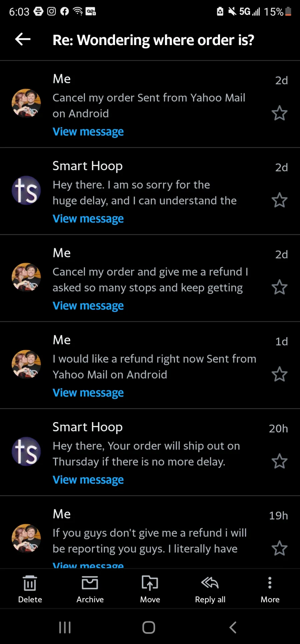Viewport: 300px width, 644px height.
Task: Tap the sender photo on the first message
Action: tap(26, 103)
